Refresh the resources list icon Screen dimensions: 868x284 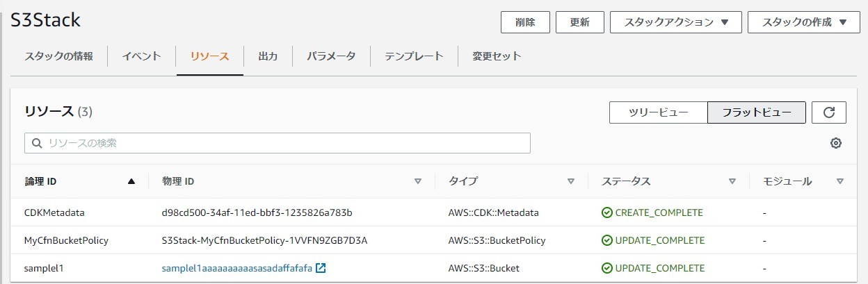(829, 112)
